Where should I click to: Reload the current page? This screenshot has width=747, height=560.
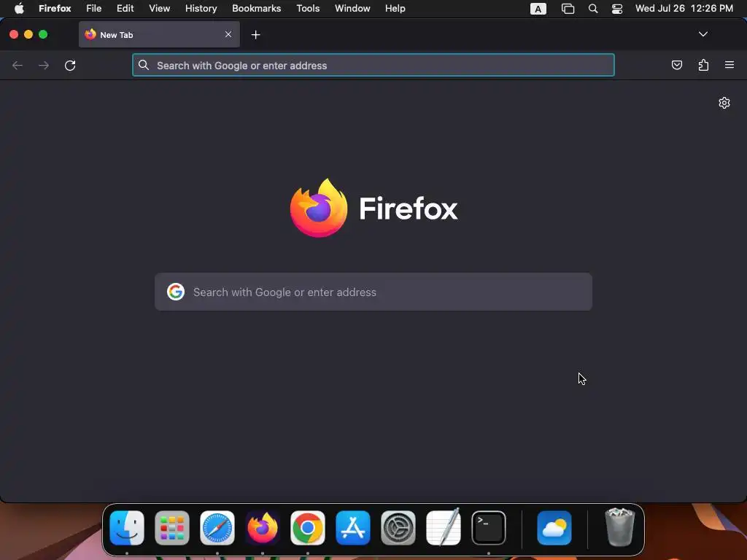click(x=70, y=65)
